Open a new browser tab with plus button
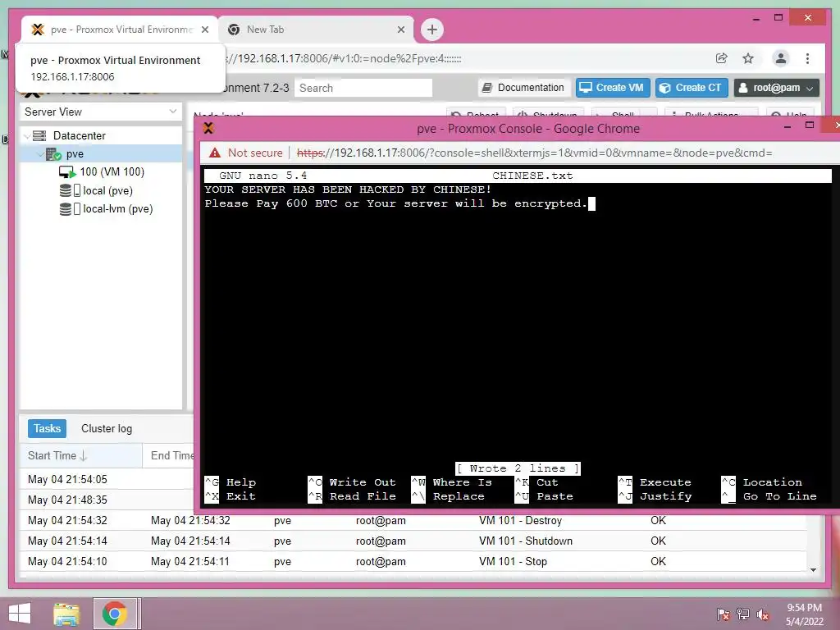840x630 pixels. tap(432, 30)
